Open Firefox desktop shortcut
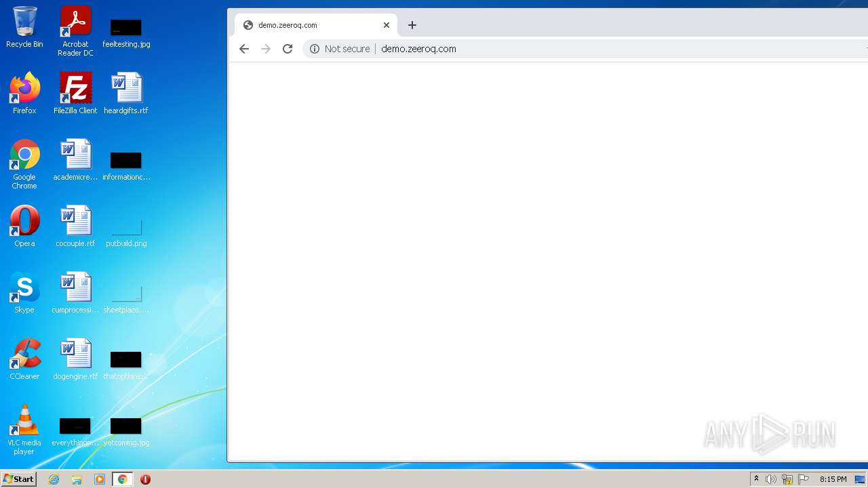The height and width of the screenshot is (488, 868). pyautogui.click(x=24, y=94)
